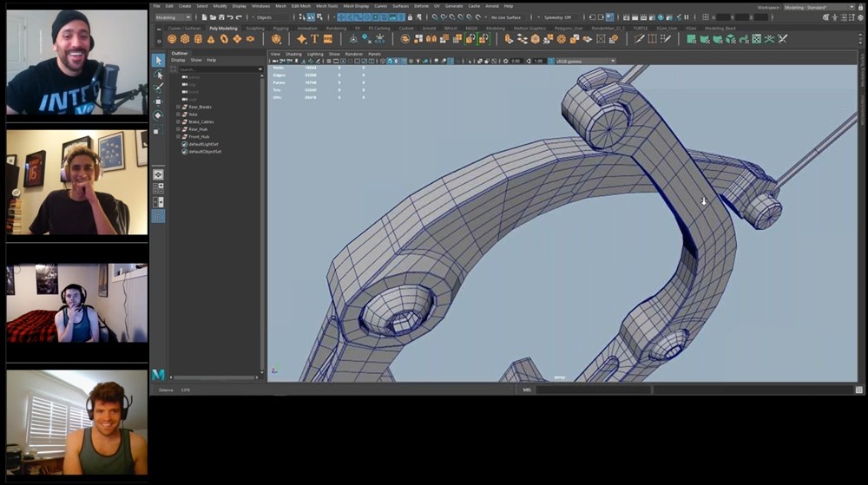This screenshot has height=485, width=868.
Task: Activate the Paint Selection tool
Action: coord(158,88)
